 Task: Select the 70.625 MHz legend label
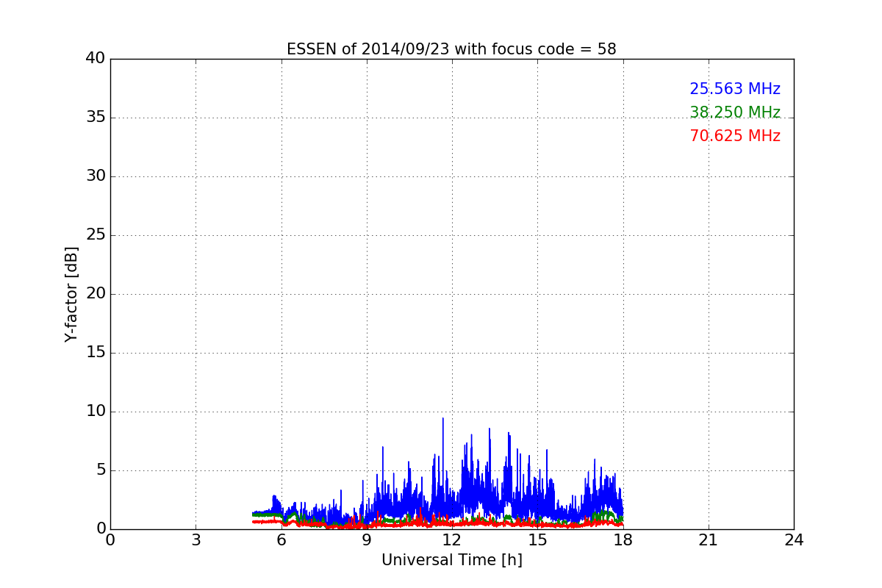click(735, 136)
